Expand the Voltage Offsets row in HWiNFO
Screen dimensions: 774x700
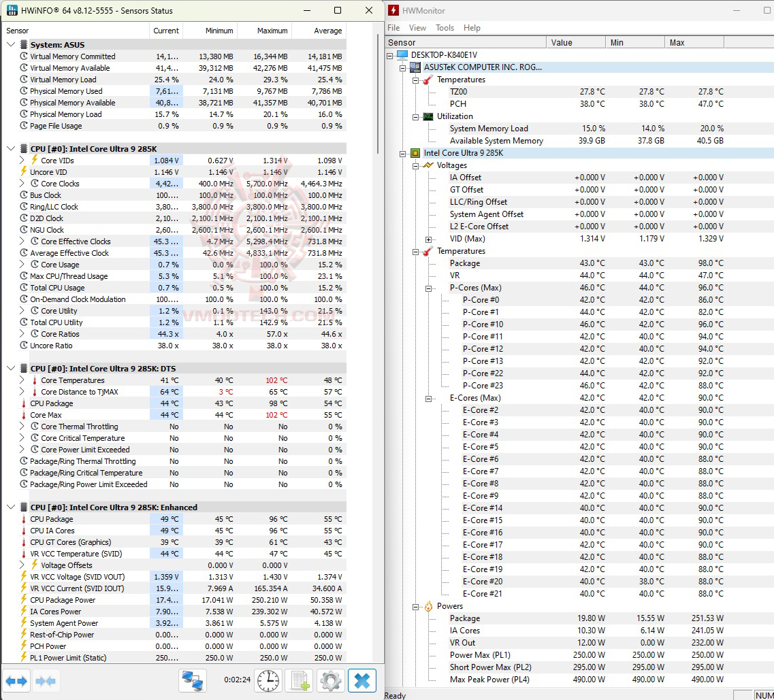pos(22,565)
